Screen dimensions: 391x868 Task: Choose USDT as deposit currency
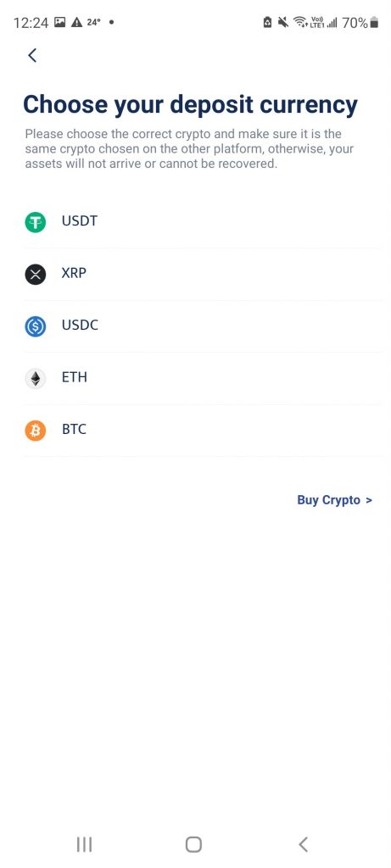coord(203,222)
